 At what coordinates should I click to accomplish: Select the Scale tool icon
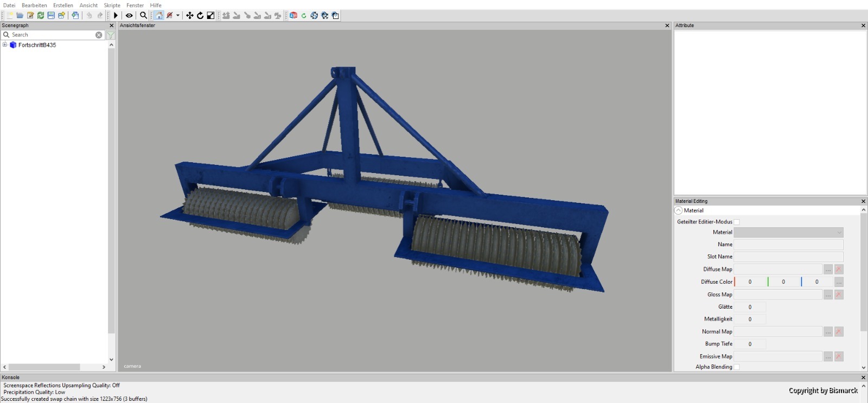click(x=210, y=16)
